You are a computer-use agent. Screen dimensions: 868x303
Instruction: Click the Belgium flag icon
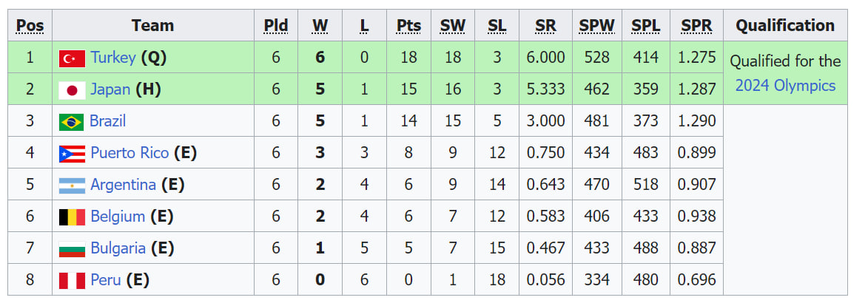point(72,217)
